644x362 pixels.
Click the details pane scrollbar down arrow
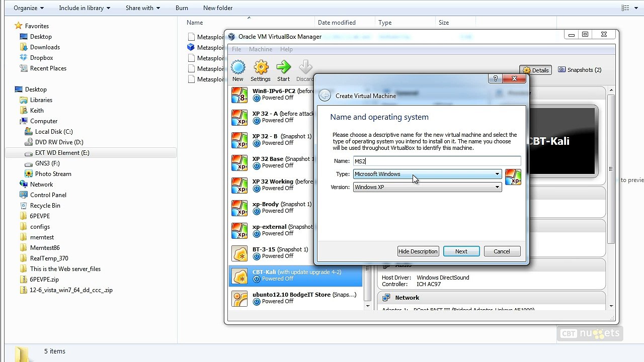[x=611, y=306]
